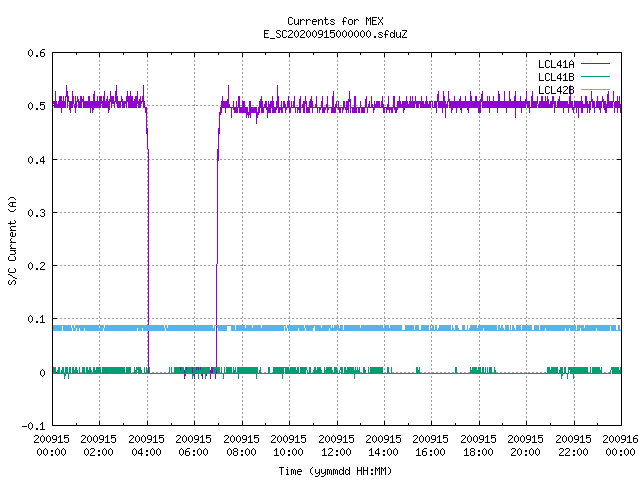This screenshot has height=480, width=640.
Task: Click the green LCL41B legend line sample
Action: click(595, 77)
